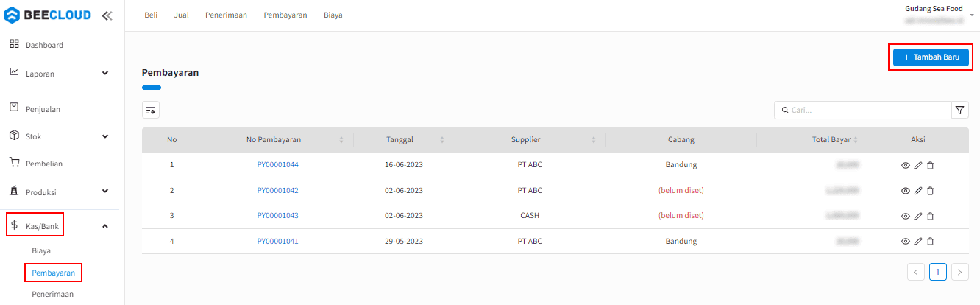The image size is (980, 305).
Task: Click Bandung cell for PY00001041
Action: (681, 241)
